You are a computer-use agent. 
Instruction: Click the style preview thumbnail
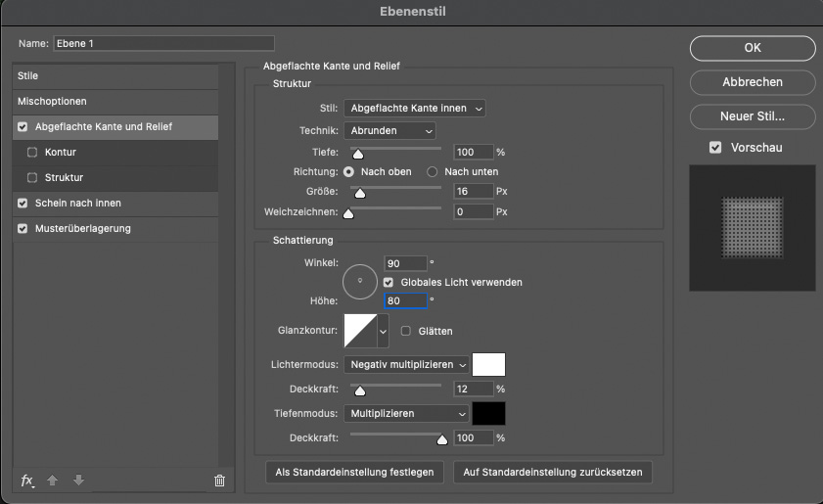tap(753, 228)
